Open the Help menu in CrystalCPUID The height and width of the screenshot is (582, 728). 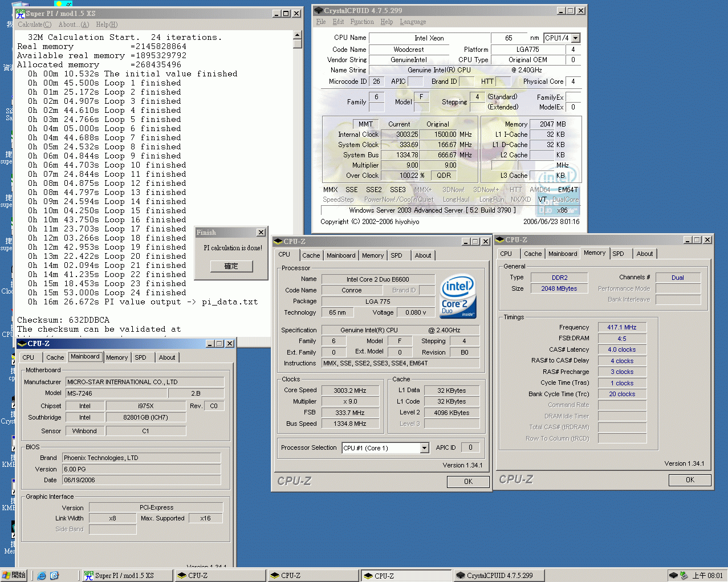(x=387, y=22)
